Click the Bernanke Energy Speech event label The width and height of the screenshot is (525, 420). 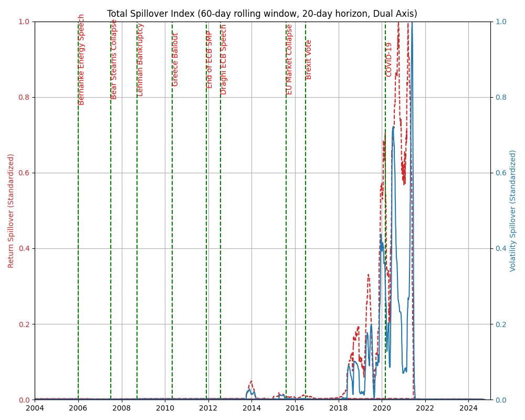click(82, 59)
